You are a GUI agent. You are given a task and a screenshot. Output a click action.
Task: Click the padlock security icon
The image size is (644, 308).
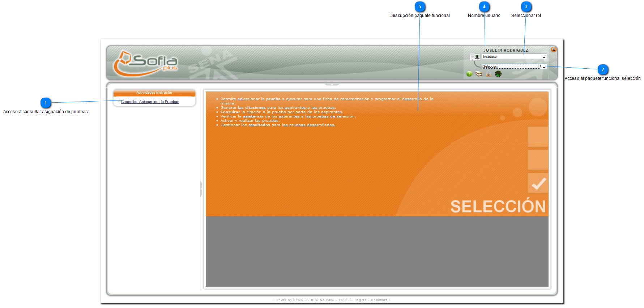489,74
